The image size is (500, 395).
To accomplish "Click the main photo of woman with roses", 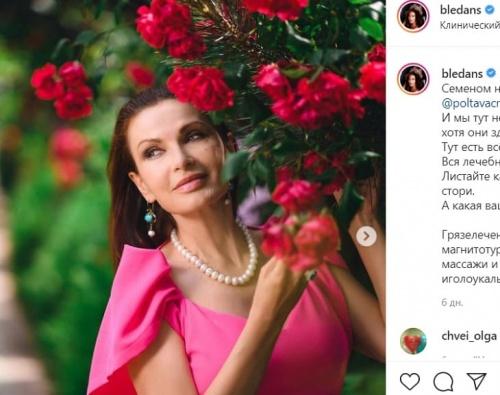I will 193,197.
